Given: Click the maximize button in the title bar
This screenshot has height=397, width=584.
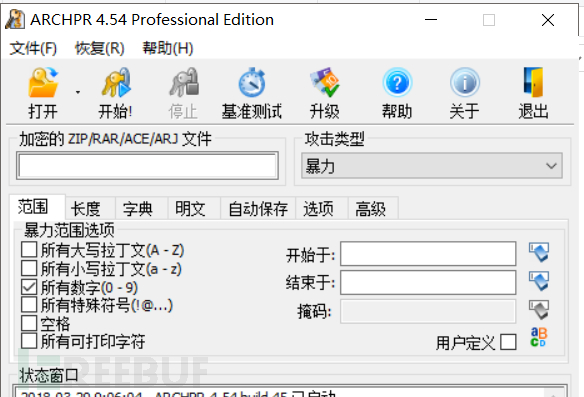Looking at the screenshot, I should [x=489, y=20].
